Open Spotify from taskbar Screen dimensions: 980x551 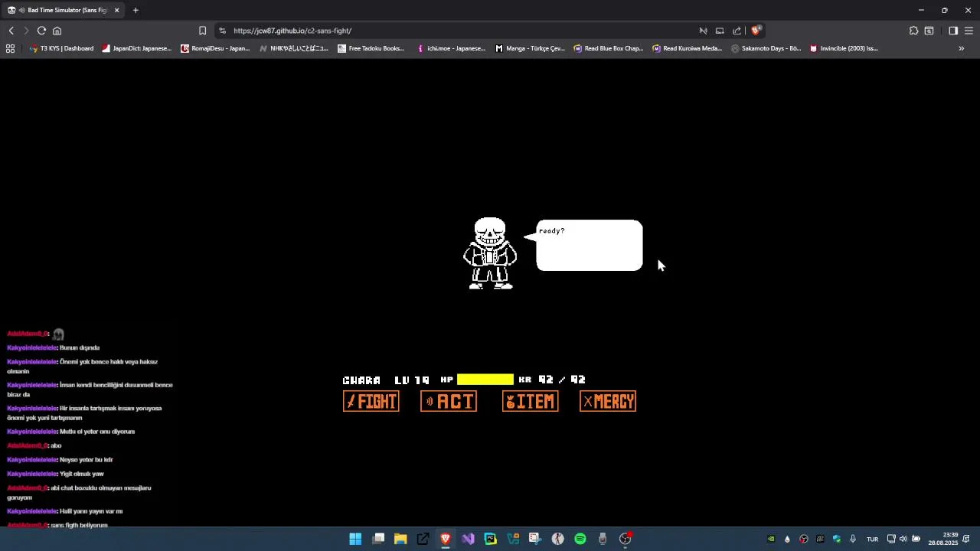[580, 539]
